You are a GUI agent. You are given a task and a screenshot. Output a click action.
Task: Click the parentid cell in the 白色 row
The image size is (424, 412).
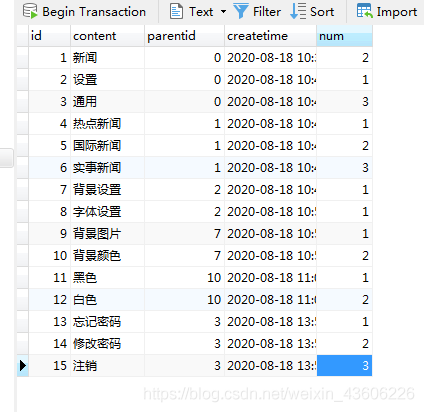pyautogui.click(x=184, y=300)
